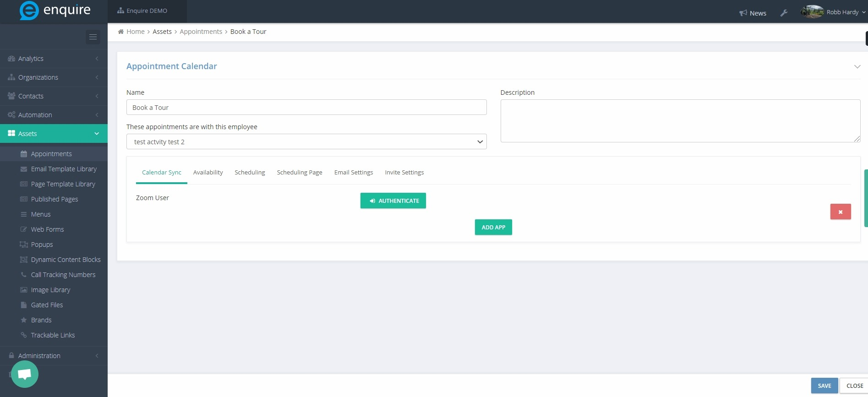Switch to the Email Settings tab
Screen dimensions: 868x397
354,173
